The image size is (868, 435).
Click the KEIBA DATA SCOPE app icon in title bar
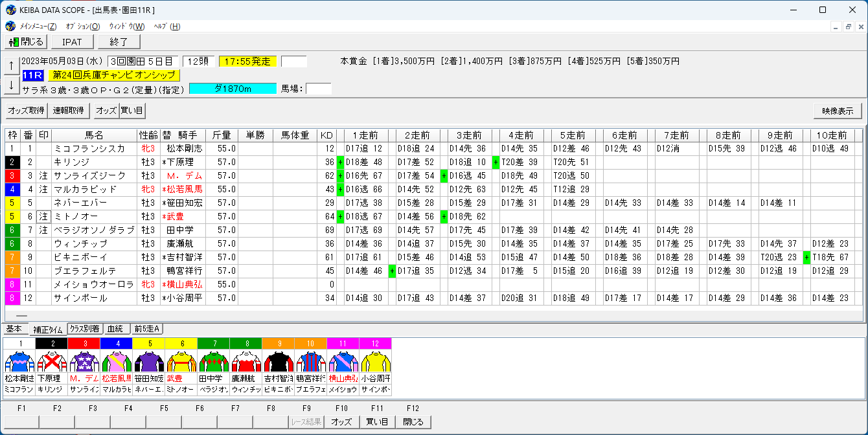11,10
